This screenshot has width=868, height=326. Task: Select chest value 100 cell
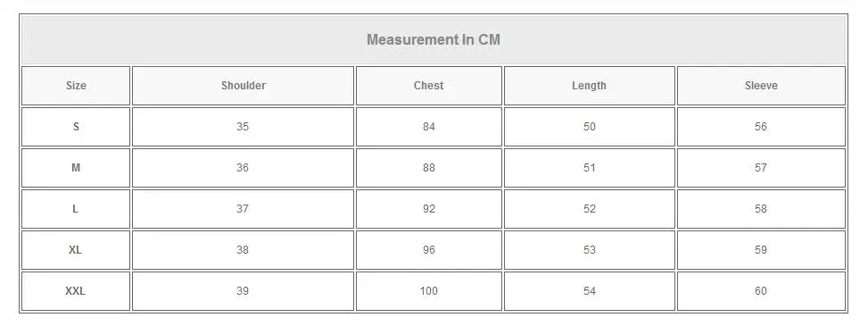429,291
